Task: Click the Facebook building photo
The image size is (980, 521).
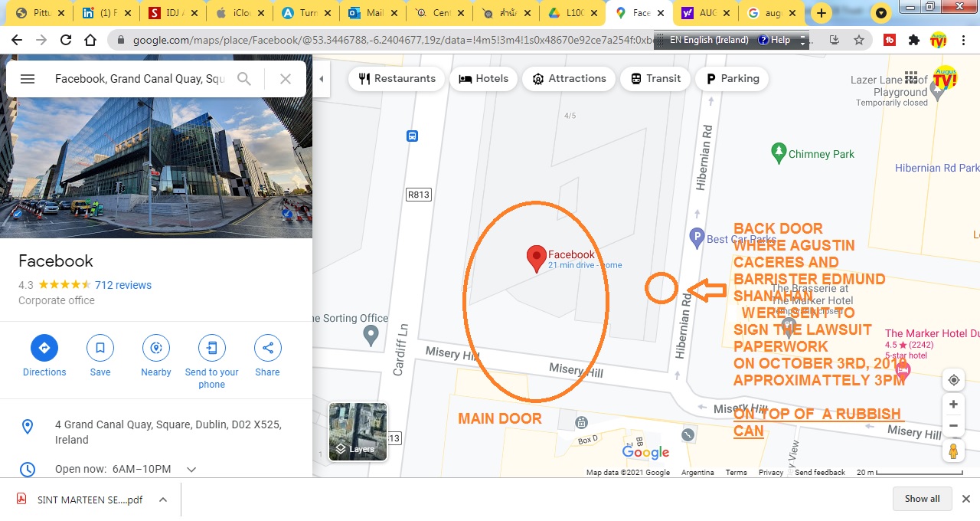Action: coord(156,146)
